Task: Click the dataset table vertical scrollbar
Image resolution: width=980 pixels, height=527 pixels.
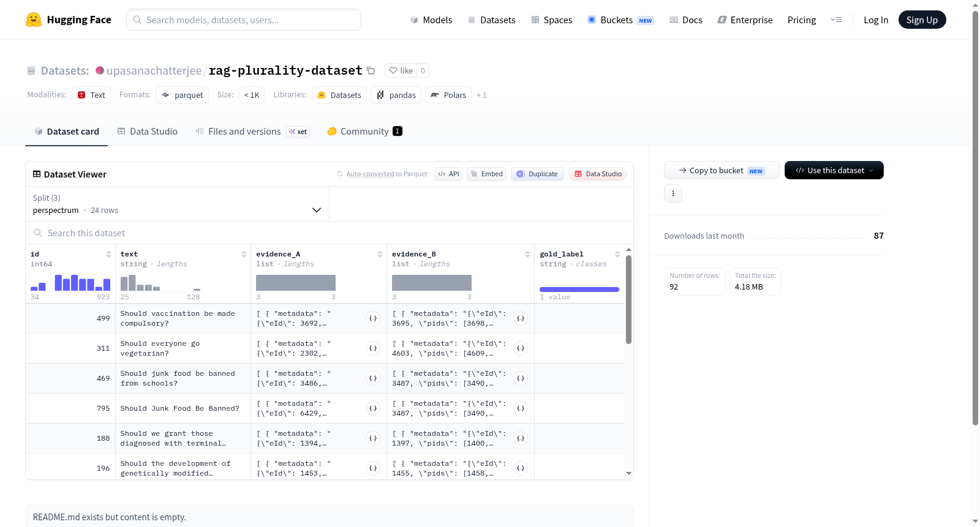Action: 628,300
